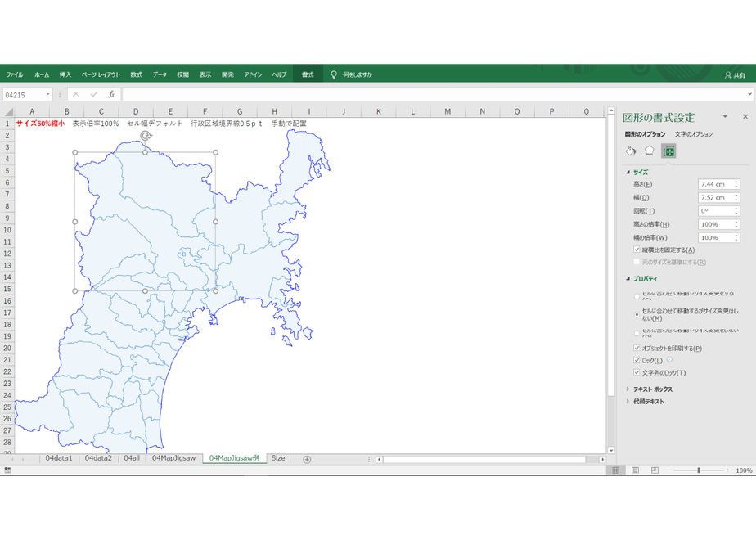Switch to Normal view icon
The width and height of the screenshot is (756, 540).
(x=616, y=470)
